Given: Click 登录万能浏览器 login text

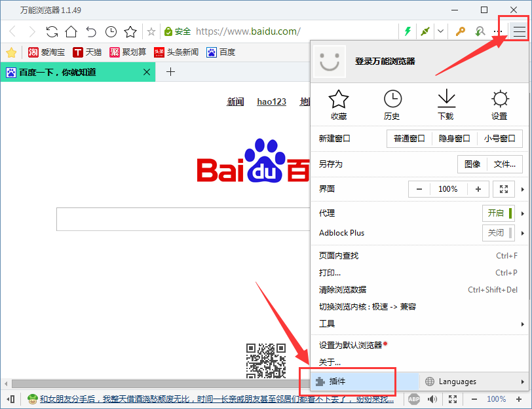Looking at the screenshot, I should point(385,62).
